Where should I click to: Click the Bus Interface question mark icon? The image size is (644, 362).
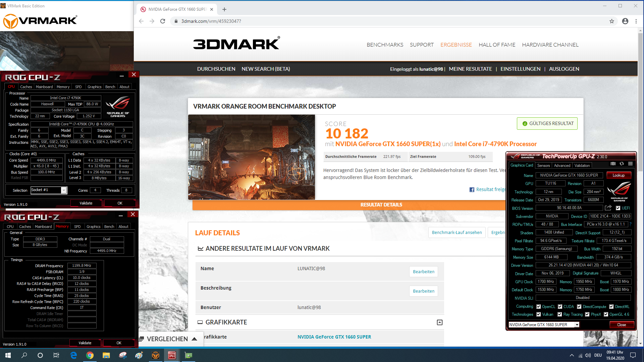coord(630,224)
